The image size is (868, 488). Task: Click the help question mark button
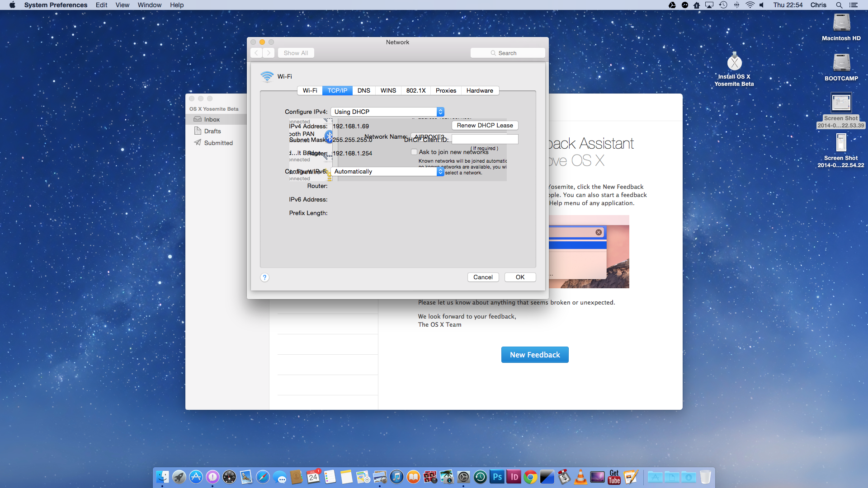coord(265,277)
